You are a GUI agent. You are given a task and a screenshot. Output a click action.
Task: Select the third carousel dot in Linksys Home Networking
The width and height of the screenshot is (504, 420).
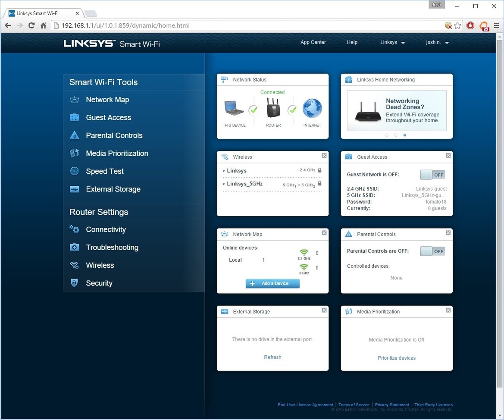(x=405, y=135)
